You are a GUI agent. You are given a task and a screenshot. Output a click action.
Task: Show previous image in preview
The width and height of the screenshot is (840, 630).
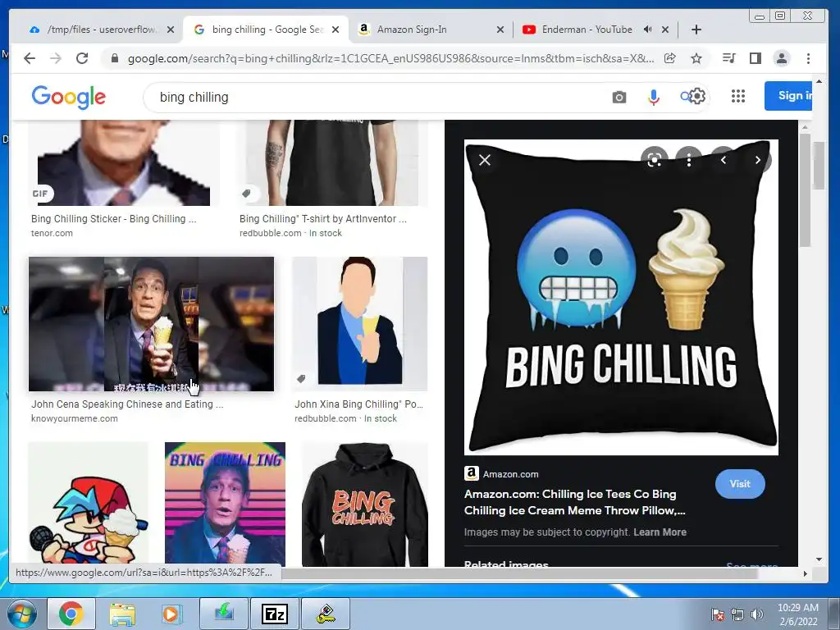pyautogui.click(x=724, y=160)
